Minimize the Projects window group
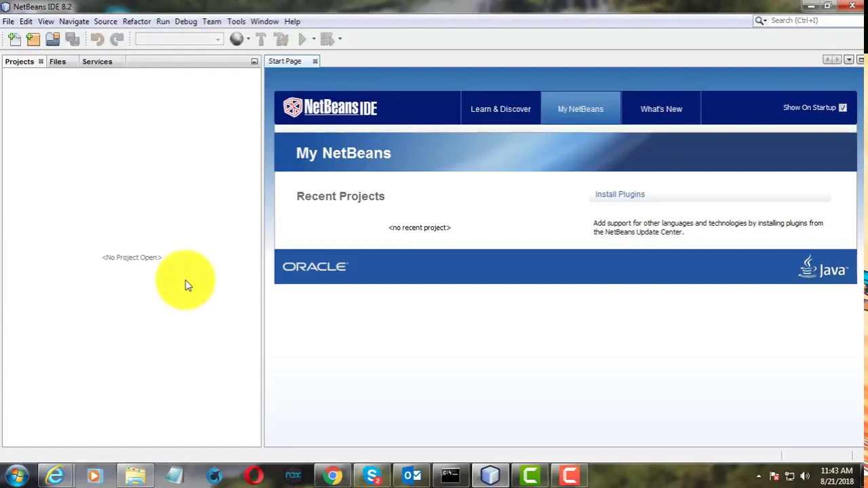Image resolution: width=868 pixels, height=488 pixels. pyautogui.click(x=254, y=62)
